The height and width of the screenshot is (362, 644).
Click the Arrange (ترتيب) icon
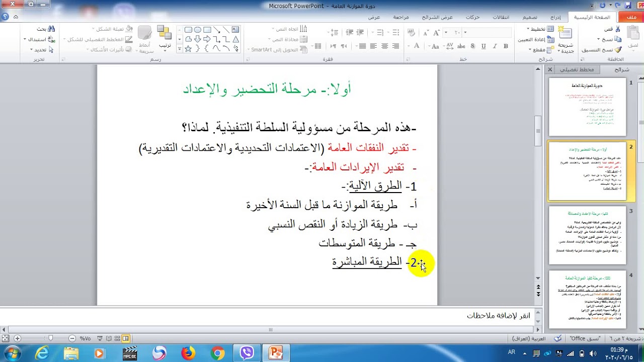pyautogui.click(x=165, y=38)
